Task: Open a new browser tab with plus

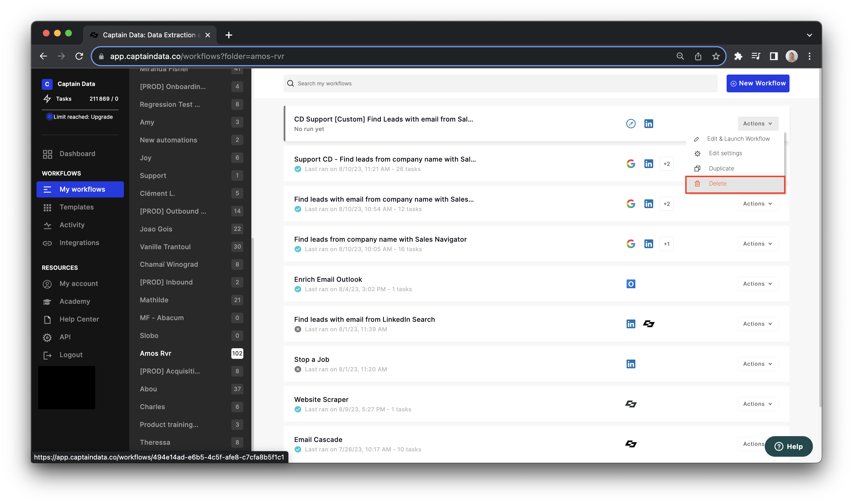Action: pos(229,35)
